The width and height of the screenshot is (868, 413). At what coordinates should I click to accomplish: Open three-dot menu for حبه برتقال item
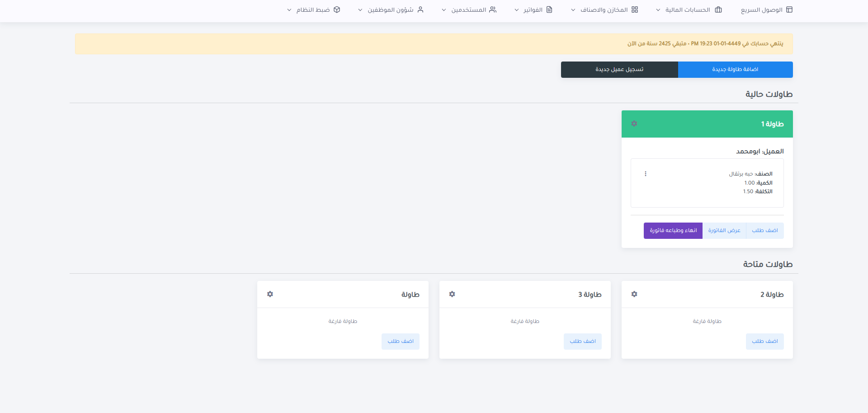646,174
